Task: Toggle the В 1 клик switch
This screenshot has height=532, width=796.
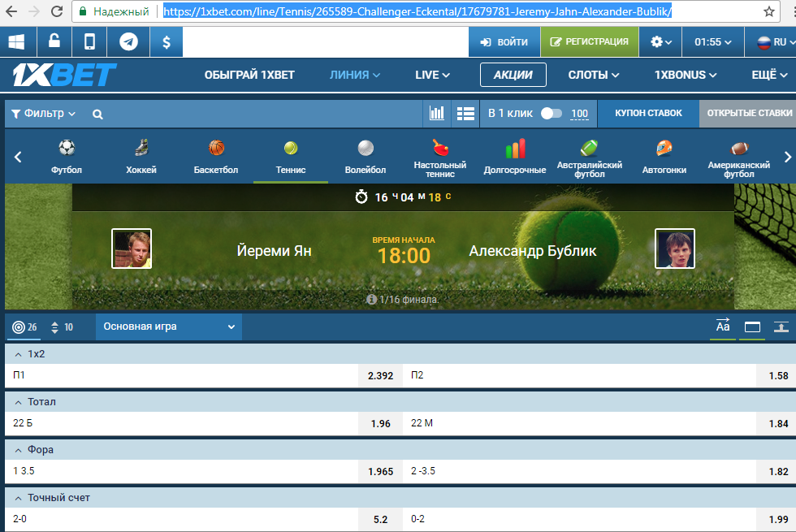Action: [x=551, y=113]
